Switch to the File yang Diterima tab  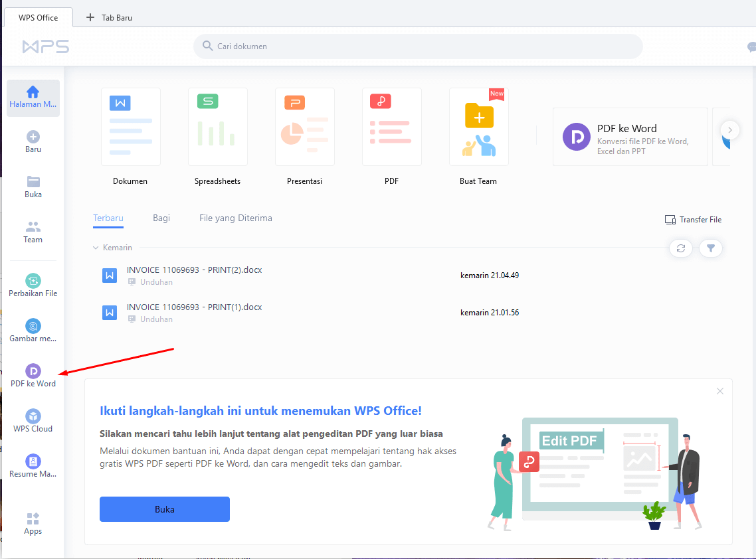point(235,218)
